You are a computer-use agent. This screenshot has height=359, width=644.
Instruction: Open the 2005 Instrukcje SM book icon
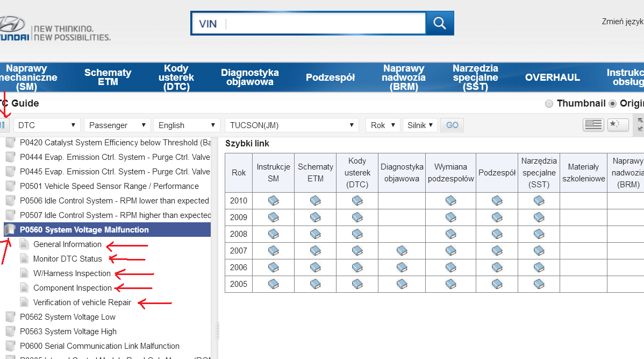[x=273, y=284]
